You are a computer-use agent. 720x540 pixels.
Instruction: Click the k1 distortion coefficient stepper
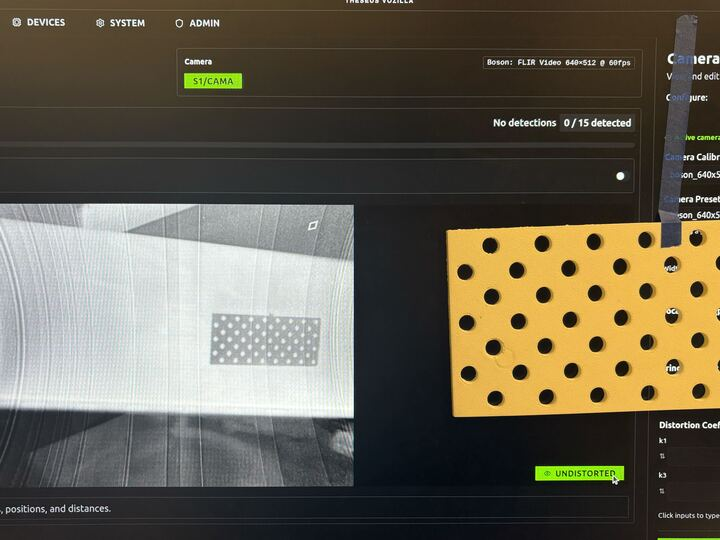tap(662, 456)
